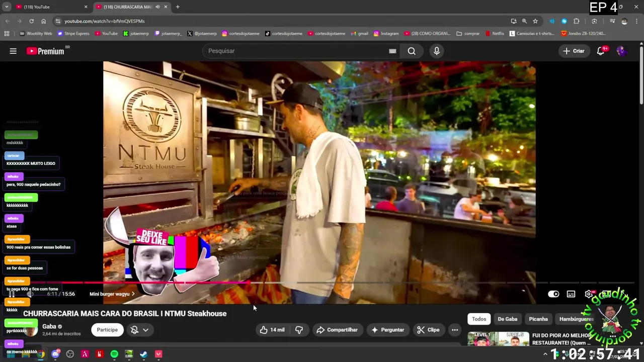644x362 pixels.
Task: Click the address bar URL
Action: click(105, 21)
